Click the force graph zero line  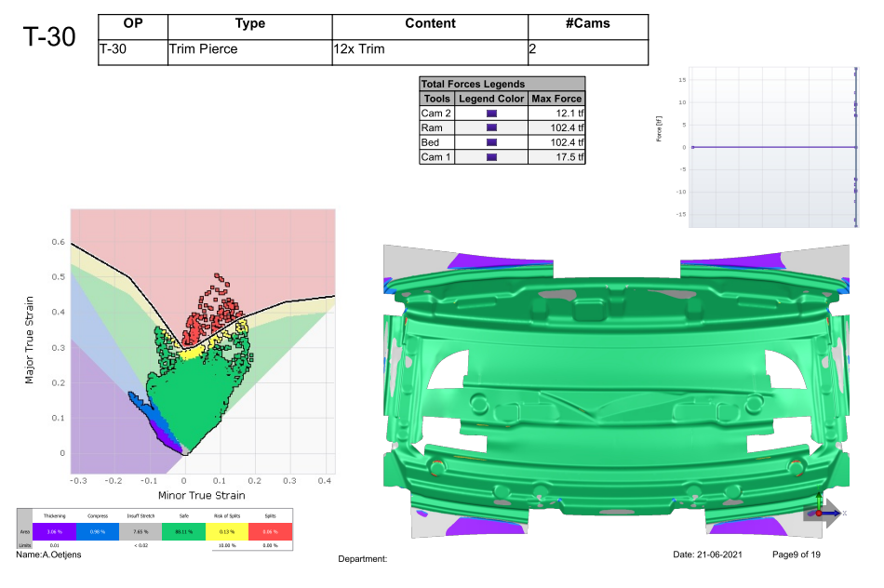pyautogui.click(x=774, y=147)
